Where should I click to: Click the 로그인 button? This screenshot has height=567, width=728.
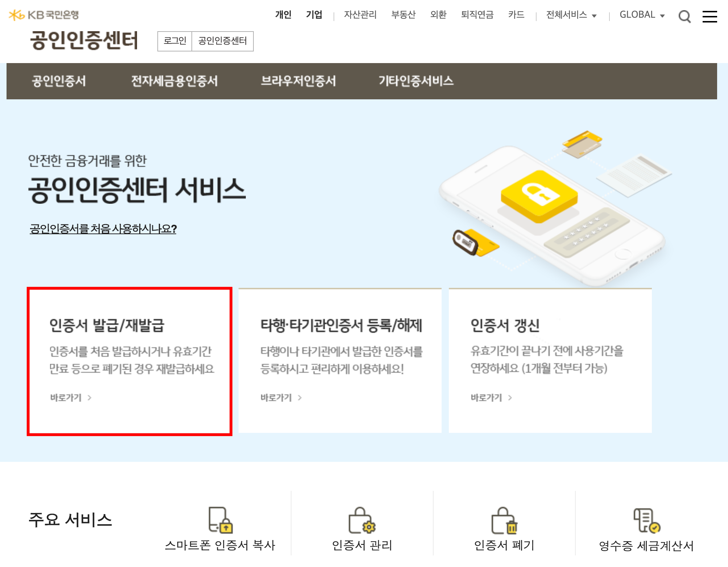coord(175,41)
